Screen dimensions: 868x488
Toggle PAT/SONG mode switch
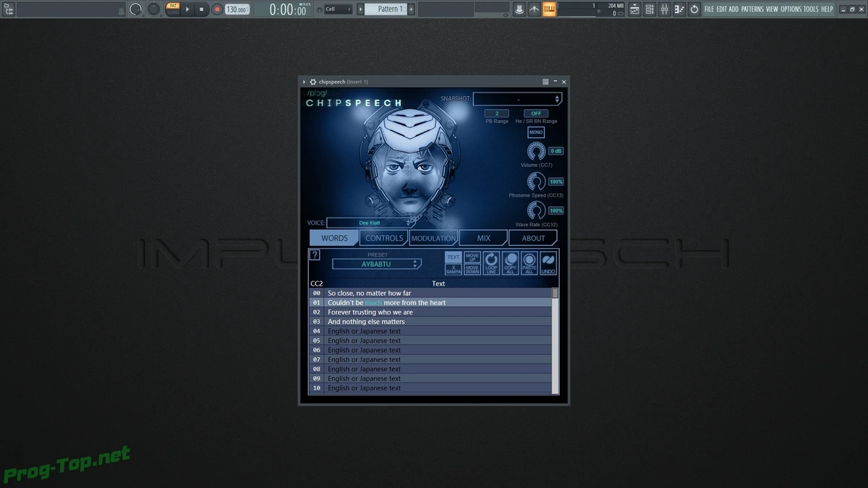[x=172, y=9]
